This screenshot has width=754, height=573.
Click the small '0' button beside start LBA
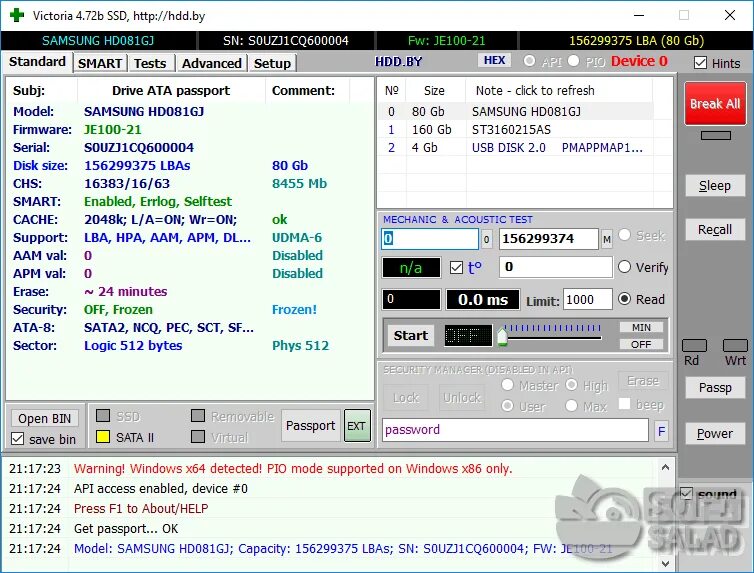coord(487,239)
